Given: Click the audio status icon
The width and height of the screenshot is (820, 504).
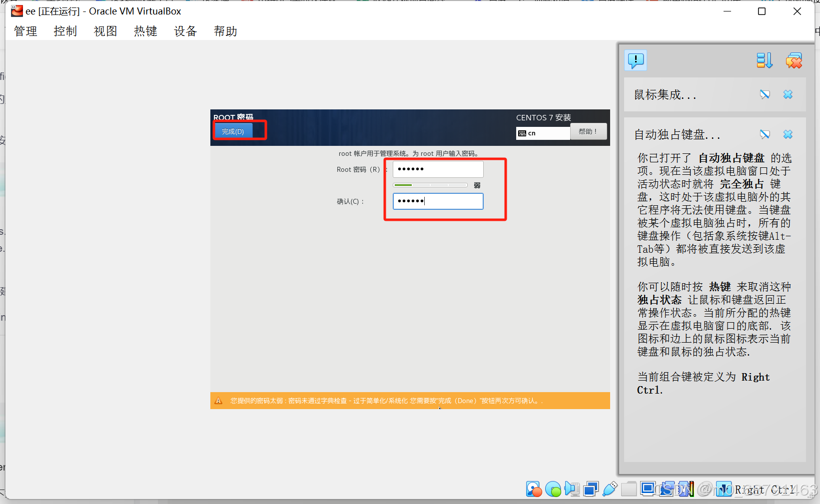Looking at the screenshot, I should click(572, 489).
